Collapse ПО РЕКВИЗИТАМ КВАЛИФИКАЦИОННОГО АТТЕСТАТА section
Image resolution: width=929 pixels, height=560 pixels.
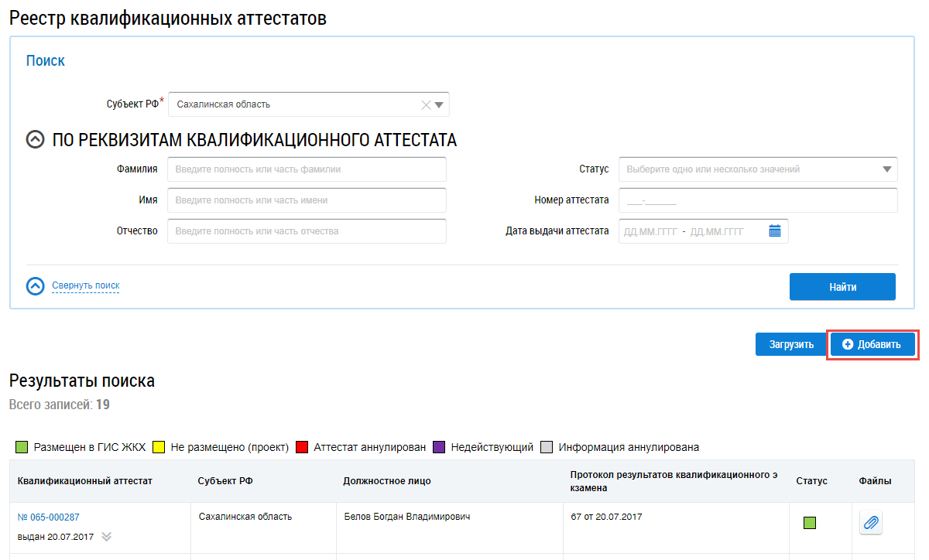pos(35,140)
